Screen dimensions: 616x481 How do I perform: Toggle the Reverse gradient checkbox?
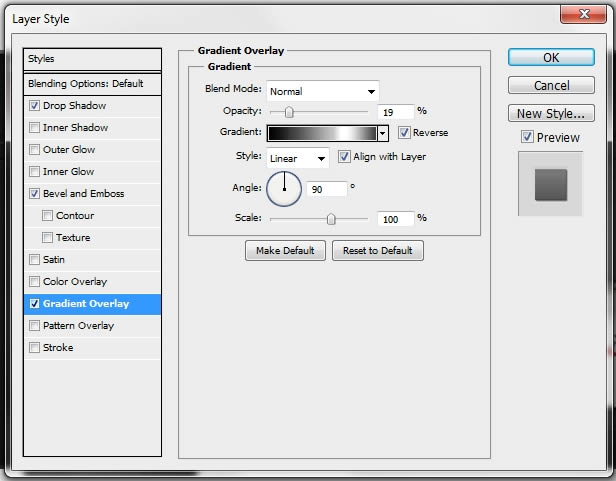pyautogui.click(x=404, y=132)
